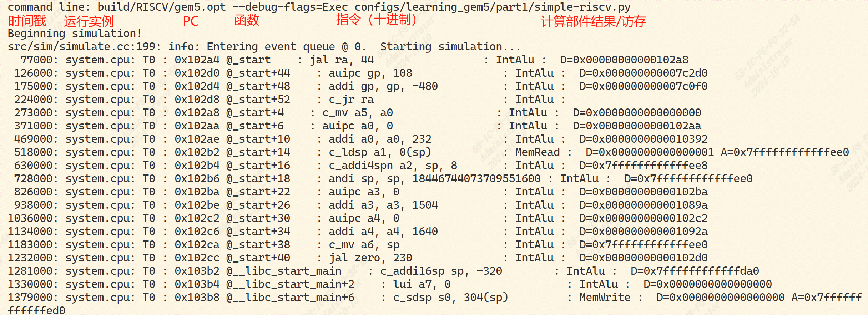Click instruction 'lui a7, 0'
The image size is (868, 315).
point(422,284)
